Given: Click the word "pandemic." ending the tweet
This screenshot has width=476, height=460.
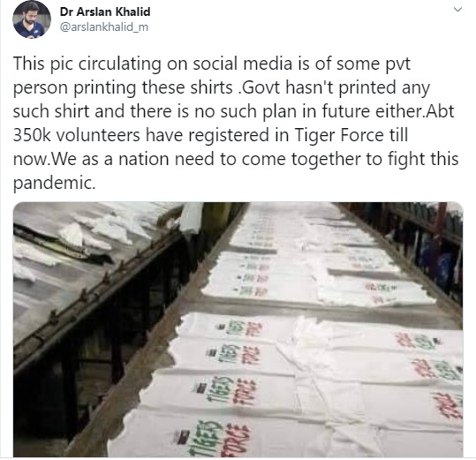Looking at the screenshot, I should pyautogui.click(x=55, y=184).
